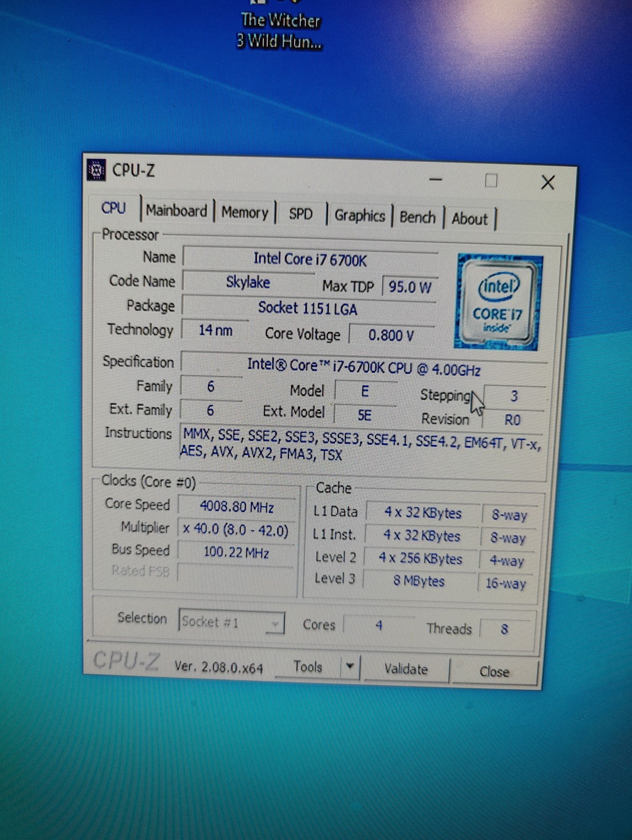Click the Ext. Model value 5E
This screenshot has width=632, height=840.
point(364,415)
